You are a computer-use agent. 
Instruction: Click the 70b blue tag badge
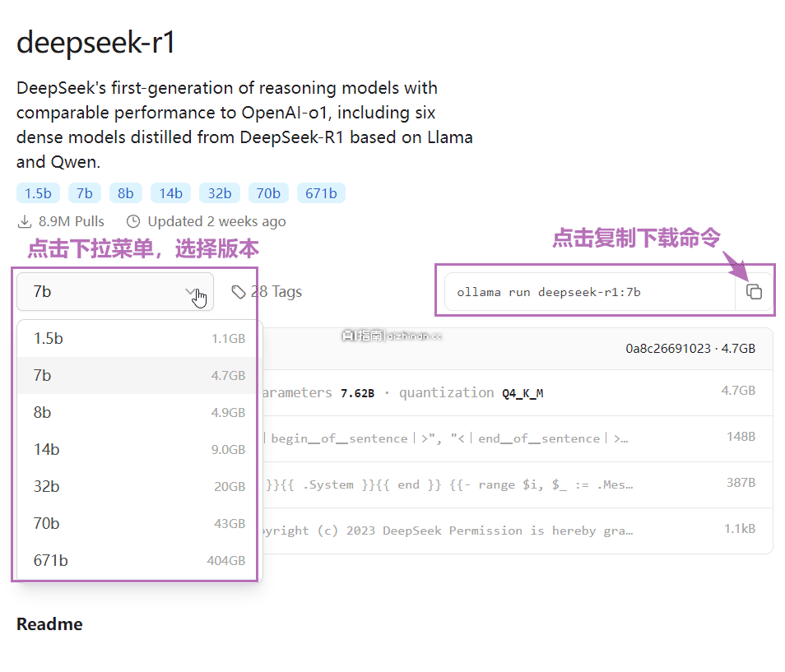(x=268, y=193)
